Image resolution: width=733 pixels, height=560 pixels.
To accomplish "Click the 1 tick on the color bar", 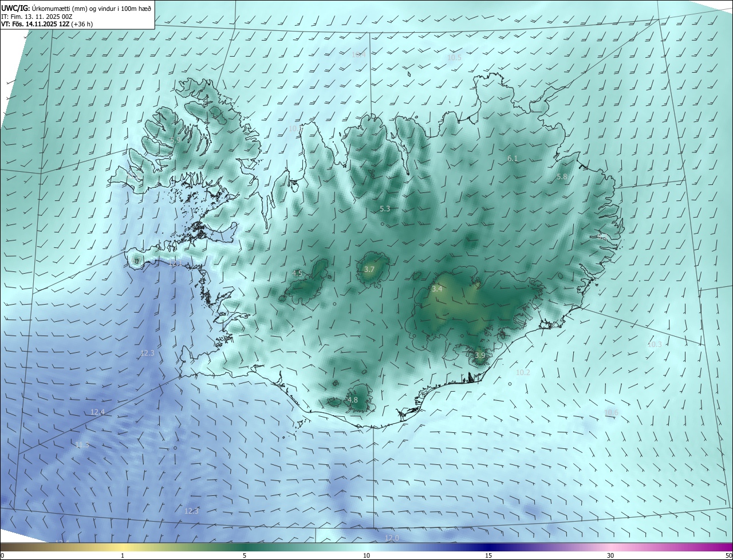I will pyautogui.click(x=123, y=555).
